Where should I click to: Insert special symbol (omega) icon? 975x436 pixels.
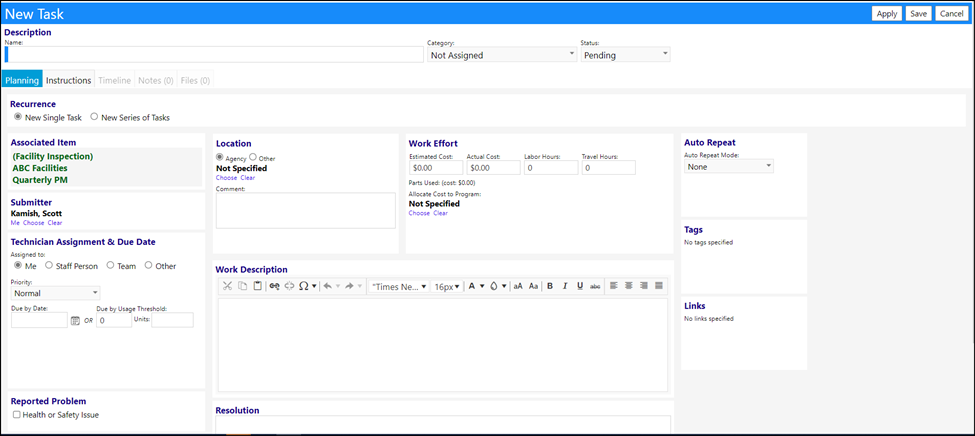pyautogui.click(x=304, y=286)
